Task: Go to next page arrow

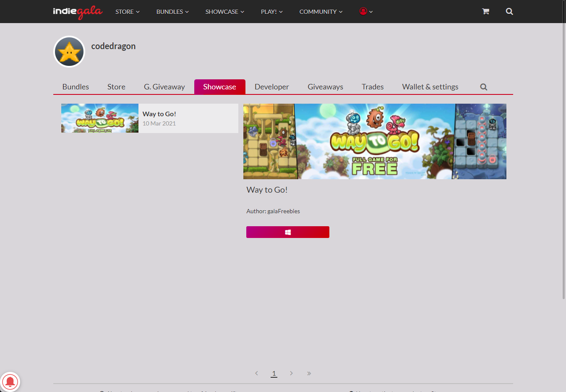Action: pos(291,373)
